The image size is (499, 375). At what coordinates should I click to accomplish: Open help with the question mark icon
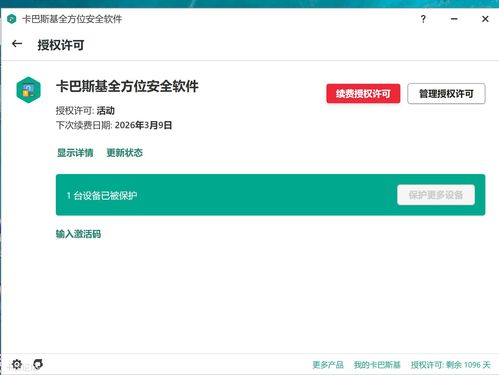(423, 19)
